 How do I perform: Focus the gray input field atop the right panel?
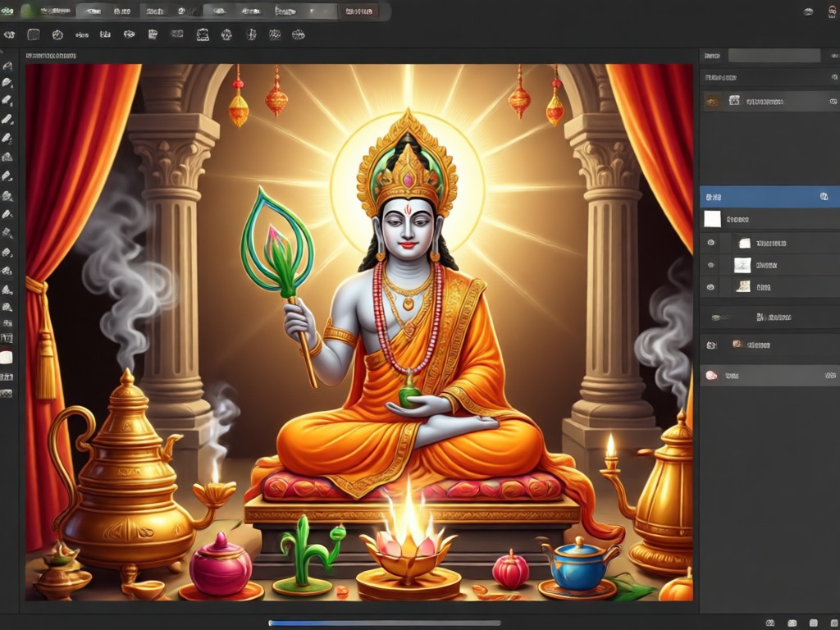click(774, 56)
